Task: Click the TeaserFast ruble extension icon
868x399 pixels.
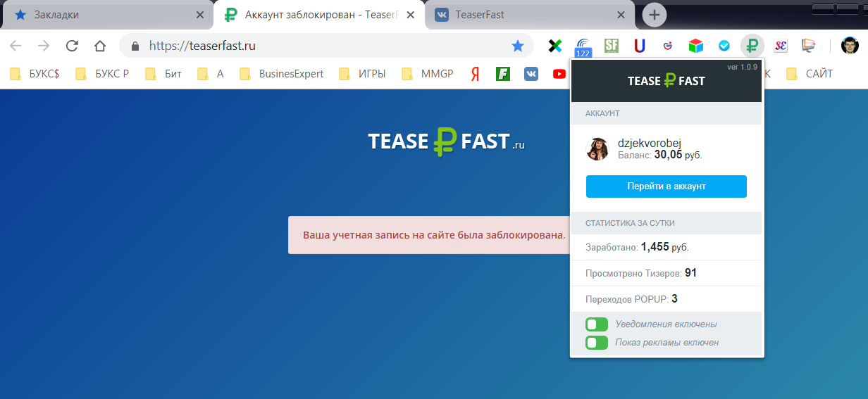Action: (x=752, y=46)
